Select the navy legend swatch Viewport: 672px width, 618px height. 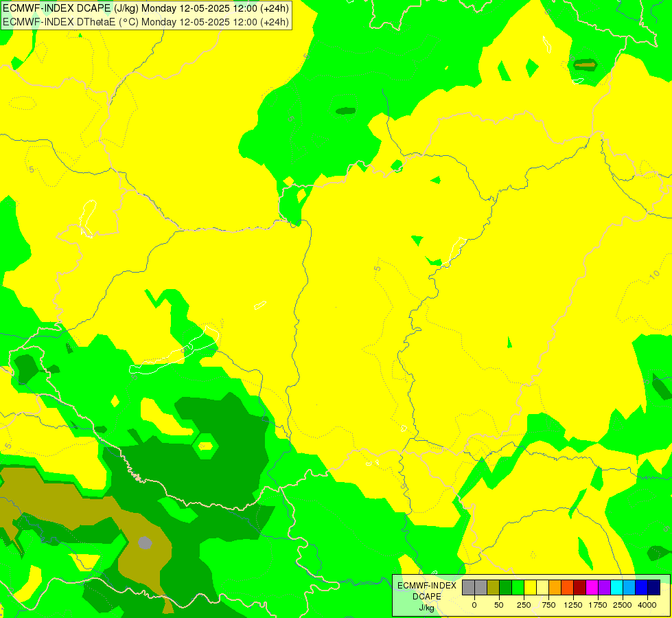653,587
